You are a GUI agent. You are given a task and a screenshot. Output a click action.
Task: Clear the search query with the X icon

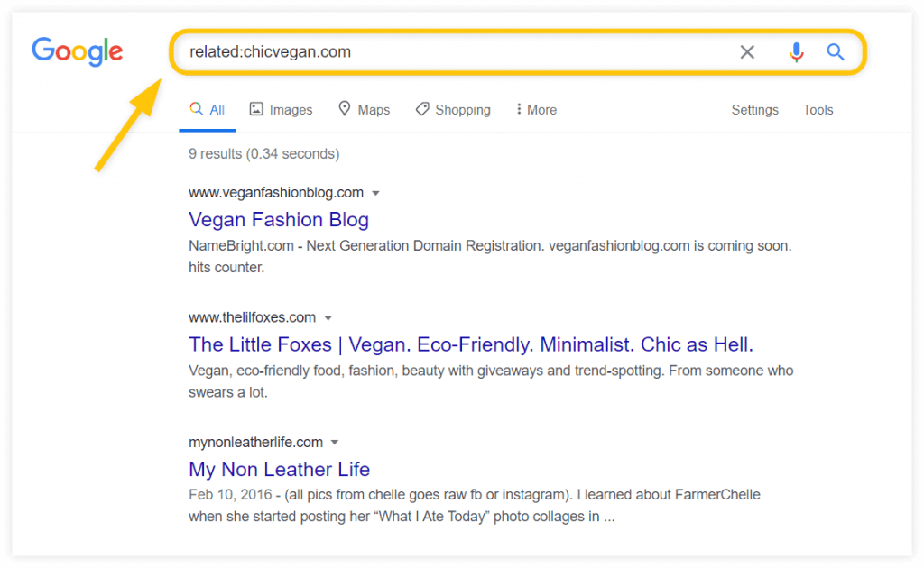click(x=747, y=51)
